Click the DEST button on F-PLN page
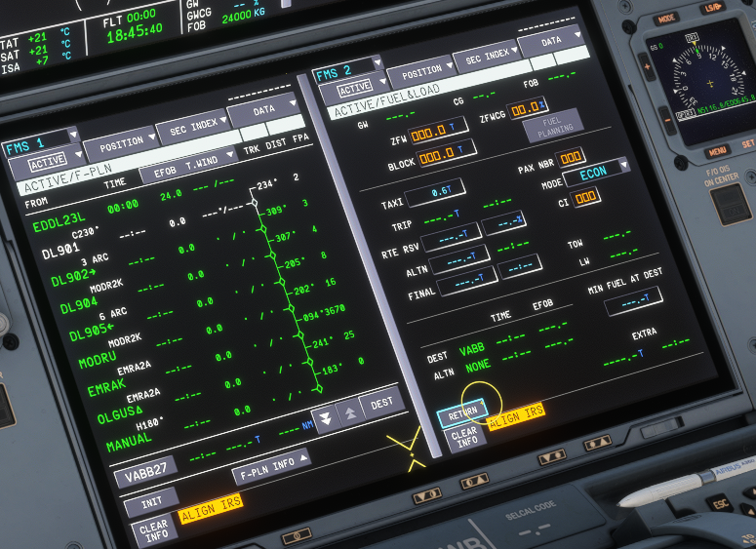 (x=382, y=403)
